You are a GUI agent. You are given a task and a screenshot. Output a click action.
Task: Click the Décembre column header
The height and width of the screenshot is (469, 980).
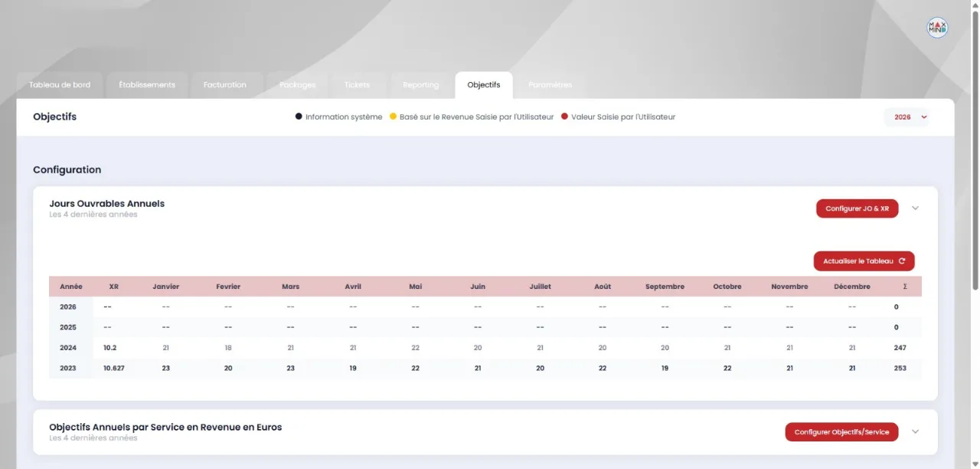[x=852, y=287]
